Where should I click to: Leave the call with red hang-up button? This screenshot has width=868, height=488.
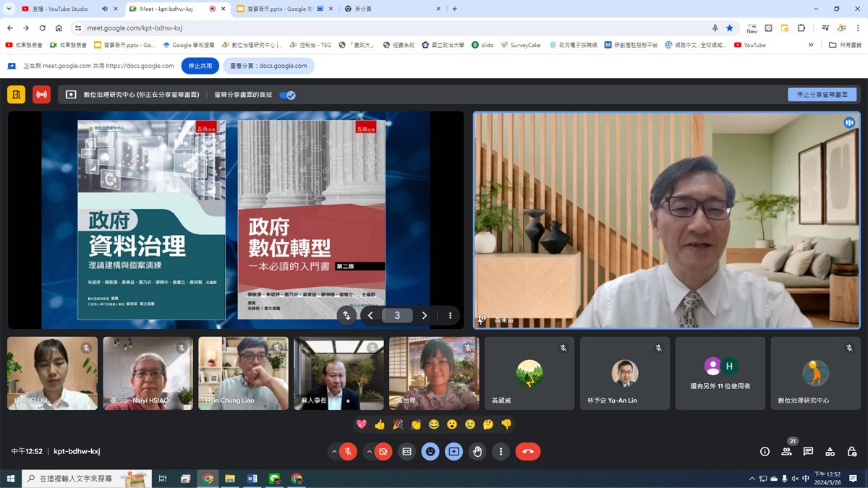pyautogui.click(x=527, y=451)
